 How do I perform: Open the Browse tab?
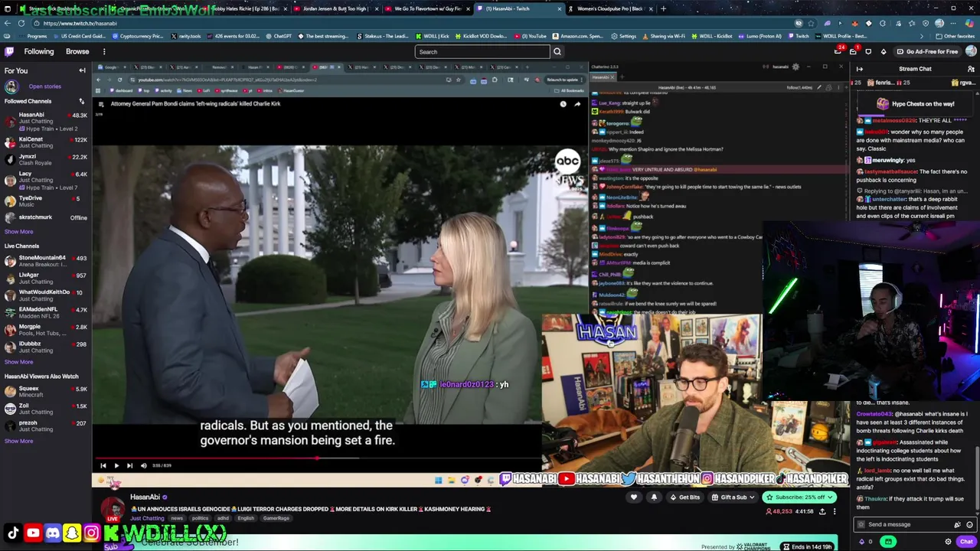click(x=77, y=51)
